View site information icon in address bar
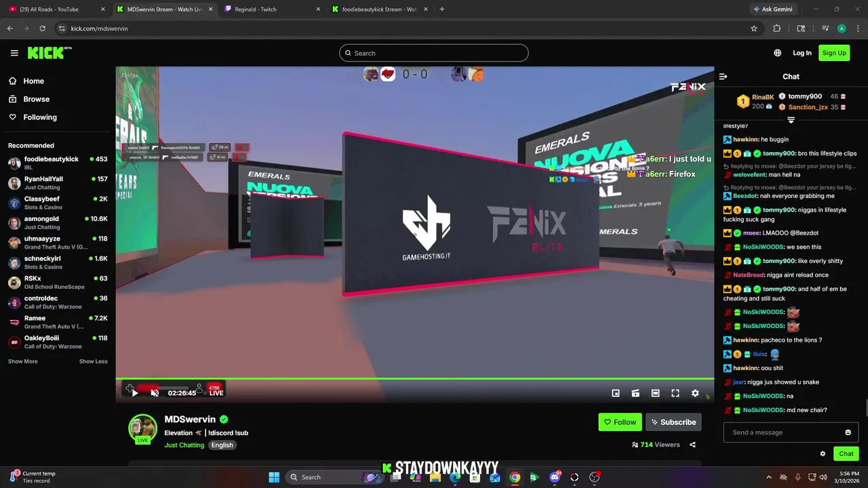The height and width of the screenshot is (488, 868). [x=62, y=28]
